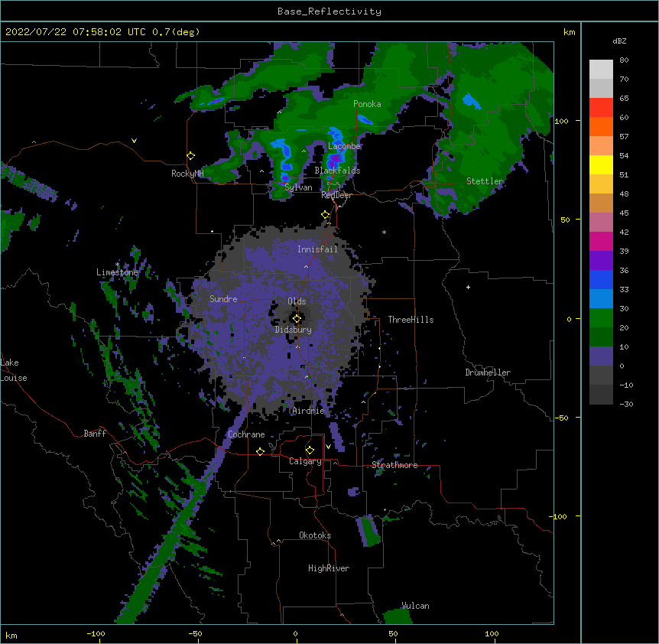Image resolution: width=659 pixels, height=644 pixels.
Task: Select the orange 57-60 dBZ legend swatch
Action: coord(601,126)
